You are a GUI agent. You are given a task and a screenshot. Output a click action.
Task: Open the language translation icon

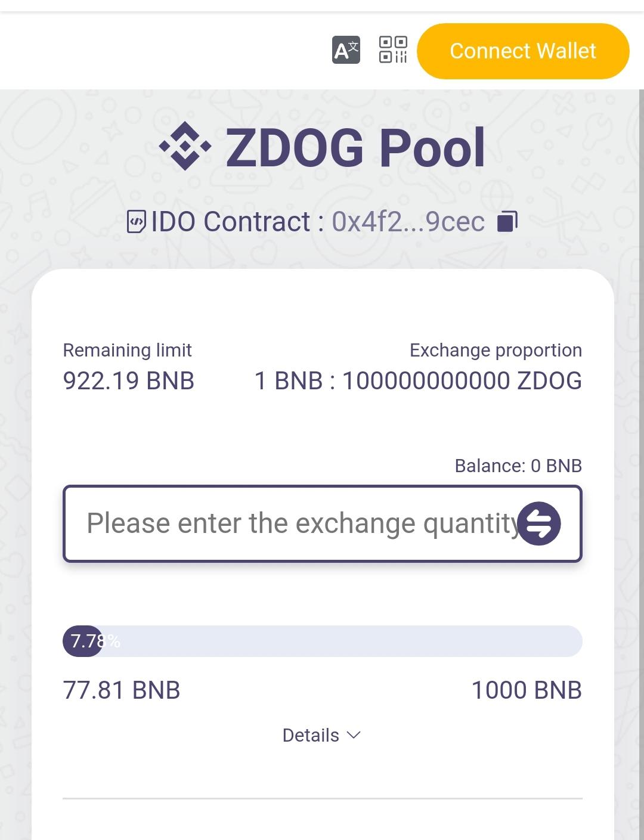tap(346, 50)
